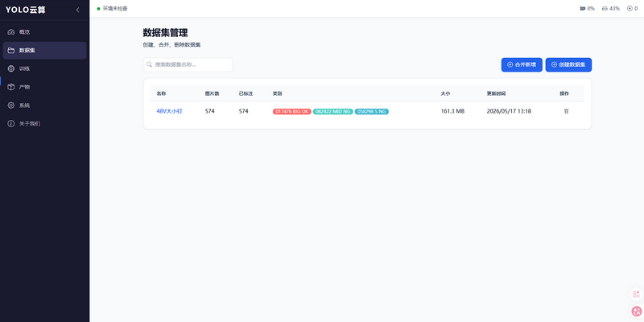
Task: Delete the 48V大小打 dataset via trash icon
Action: click(567, 111)
